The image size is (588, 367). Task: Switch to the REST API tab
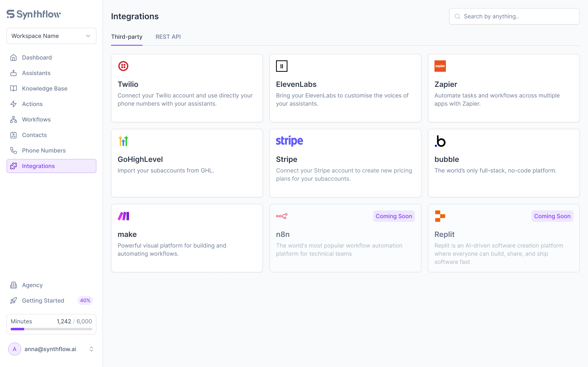pyautogui.click(x=168, y=37)
